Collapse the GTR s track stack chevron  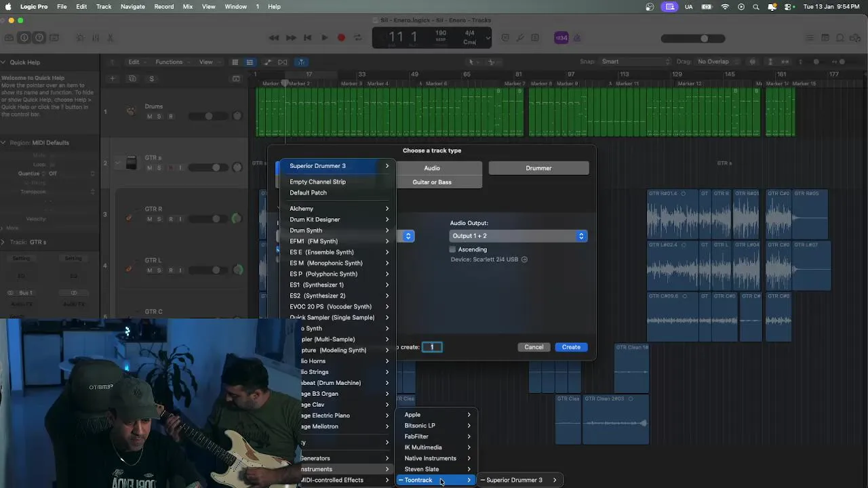117,163
